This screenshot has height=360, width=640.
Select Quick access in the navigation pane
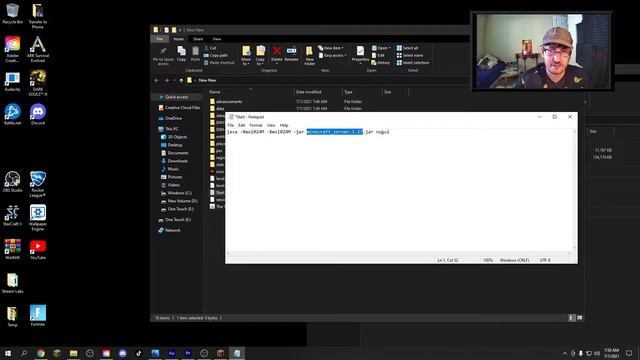(x=176, y=97)
